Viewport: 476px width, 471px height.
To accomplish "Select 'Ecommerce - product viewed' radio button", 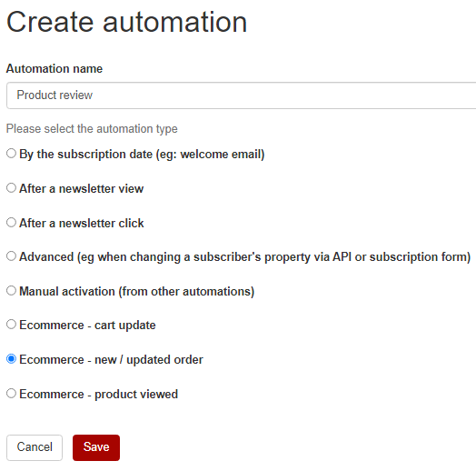I will 11,394.
